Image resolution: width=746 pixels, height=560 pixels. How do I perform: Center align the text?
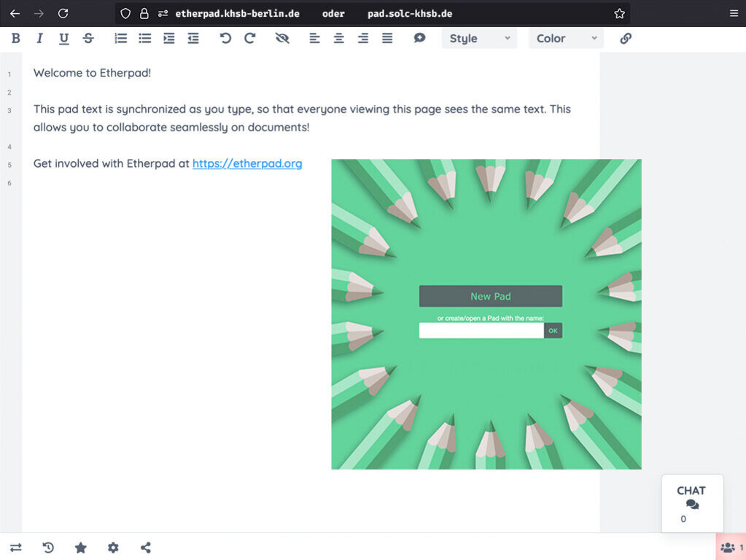click(x=339, y=39)
